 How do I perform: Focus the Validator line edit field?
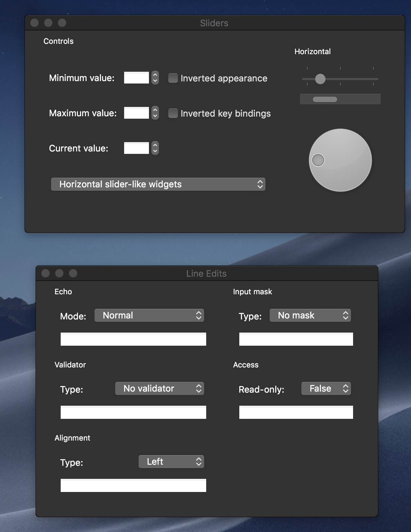(x=133, y=412)
